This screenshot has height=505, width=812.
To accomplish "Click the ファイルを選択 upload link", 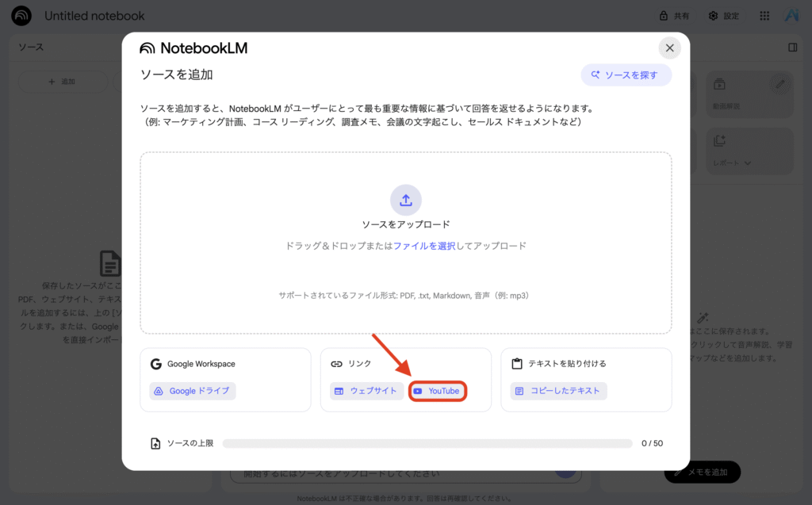I will coord(424,246).
